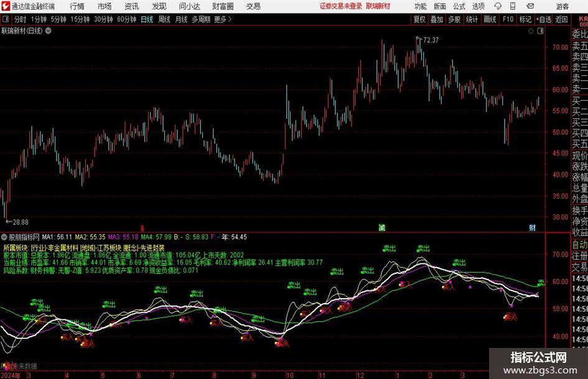Screen dimensions: 588x379
Task: Click the 复权 toolbar button
Action: tap(419, 19)
